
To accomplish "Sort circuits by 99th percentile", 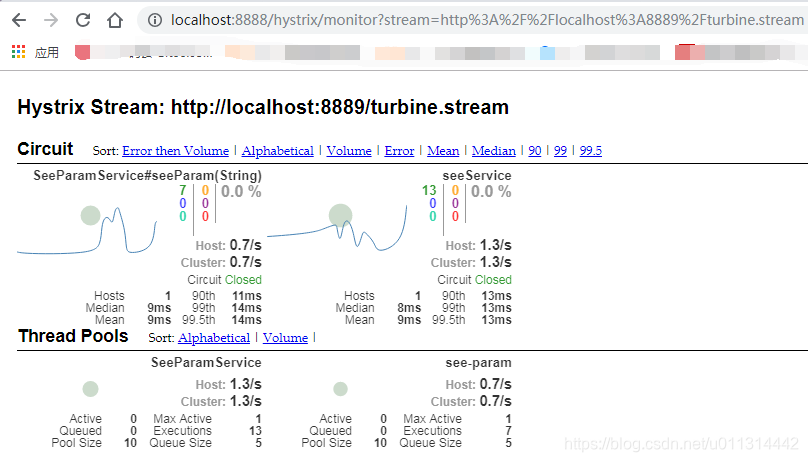I will pyautogui.click(x=560, y=151).
